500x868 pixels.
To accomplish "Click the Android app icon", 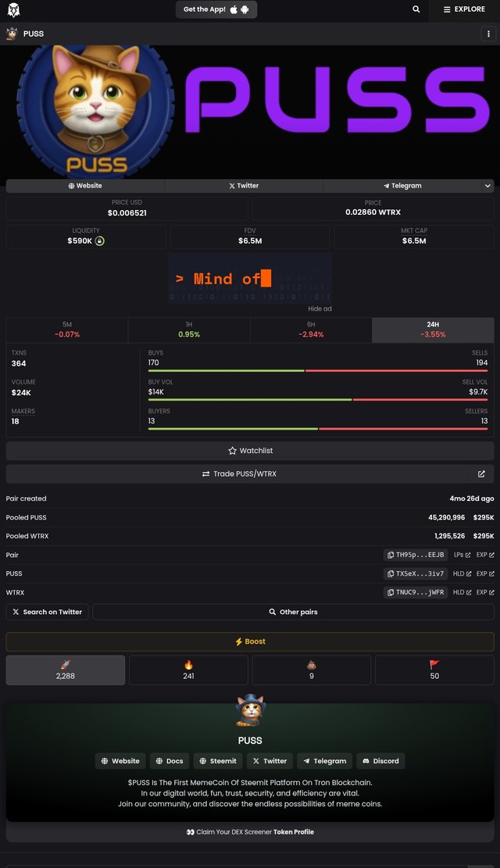I will (245, 9).
